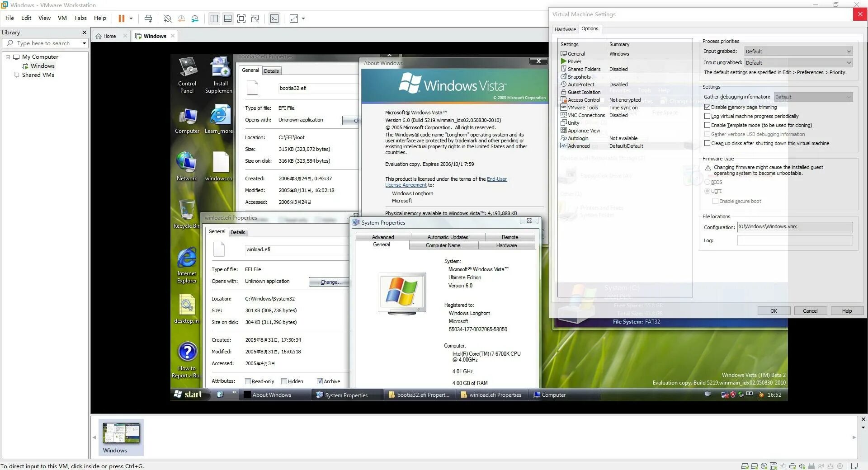Viewport: 868px width, 470px height.
Task: Select the Advanced settings row
Action: click(578, 146)
